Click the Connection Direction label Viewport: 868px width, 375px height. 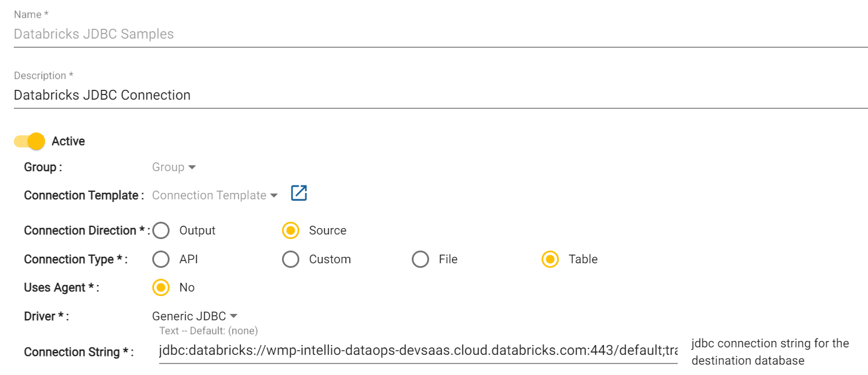pos(84,230)
